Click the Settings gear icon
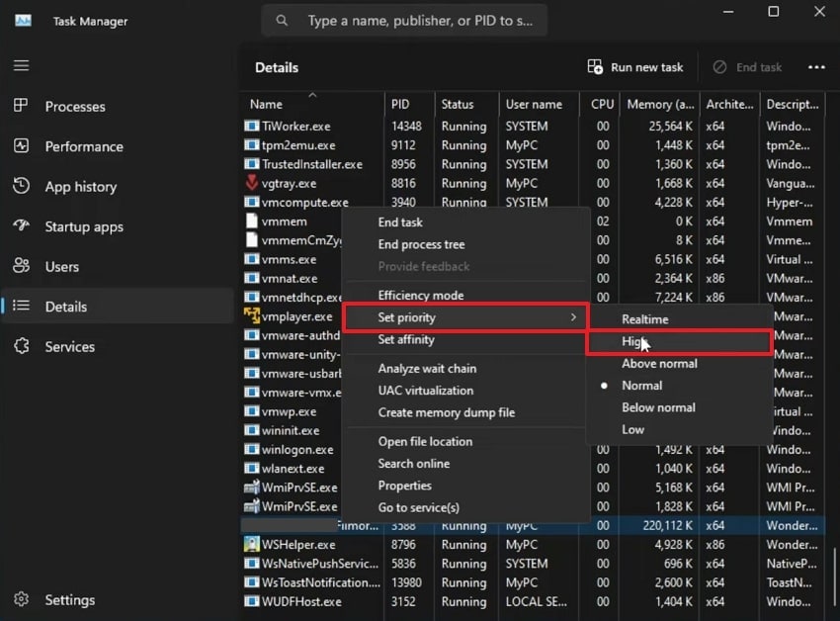The image size is (840, 621). 21,599
